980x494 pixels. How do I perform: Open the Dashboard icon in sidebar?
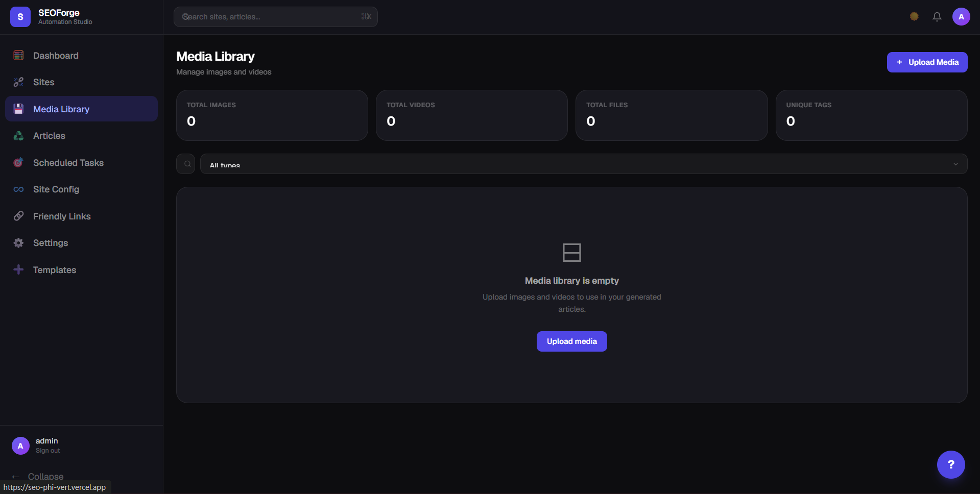(18, 55)
